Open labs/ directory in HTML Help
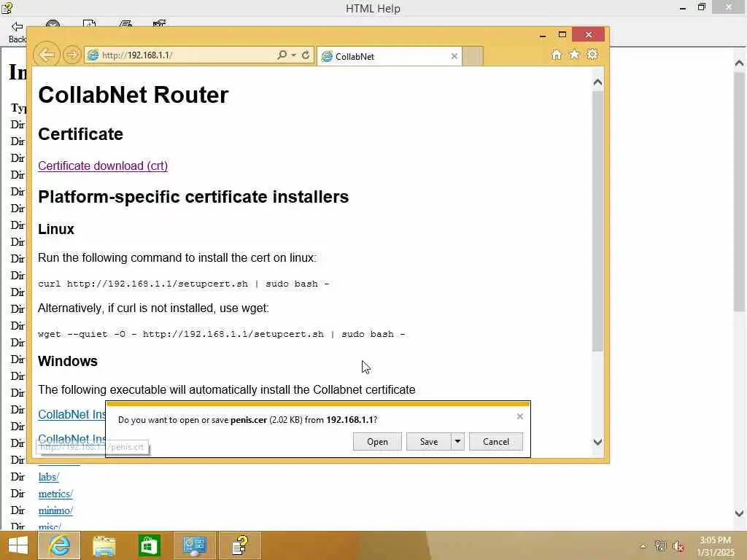Screen dimensions: 747x560 [49, 477]
